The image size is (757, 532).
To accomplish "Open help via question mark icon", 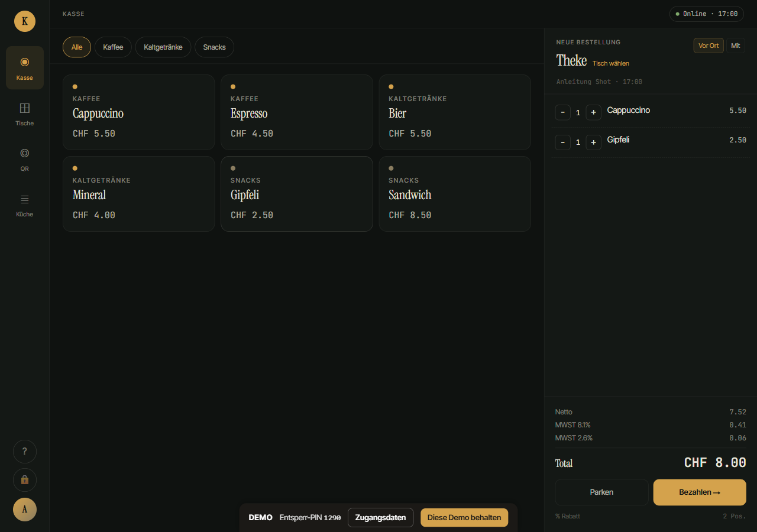I will coord(25,452).
